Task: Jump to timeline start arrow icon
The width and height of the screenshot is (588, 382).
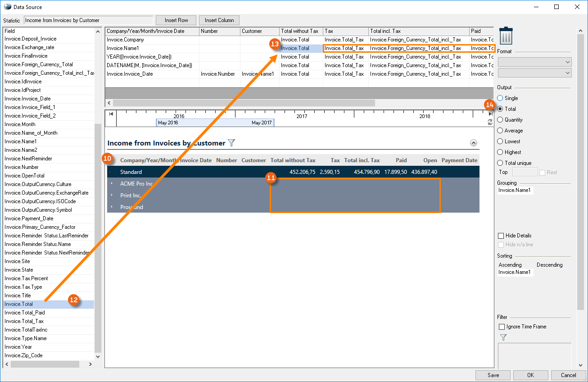Action: (x=111, y=114)
